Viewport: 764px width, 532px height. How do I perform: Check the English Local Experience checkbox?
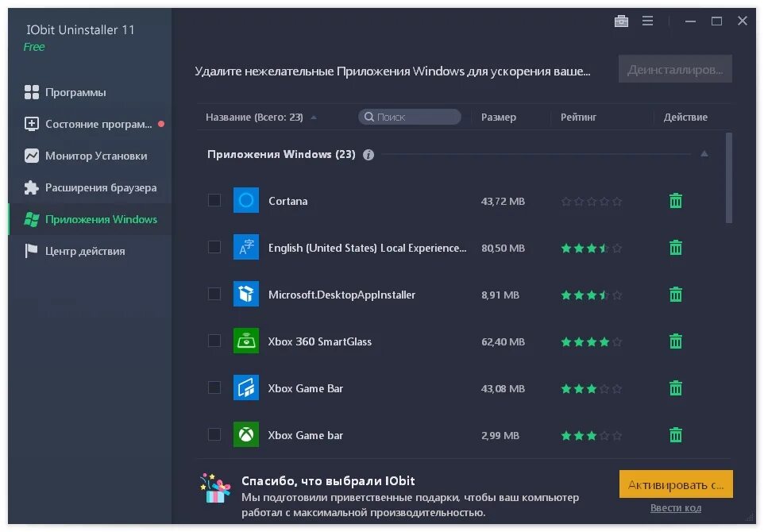214,247
